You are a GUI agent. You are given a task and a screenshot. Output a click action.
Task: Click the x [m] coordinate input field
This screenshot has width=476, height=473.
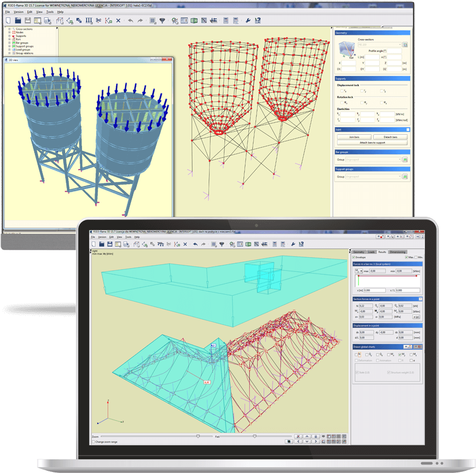pos(375,290)
